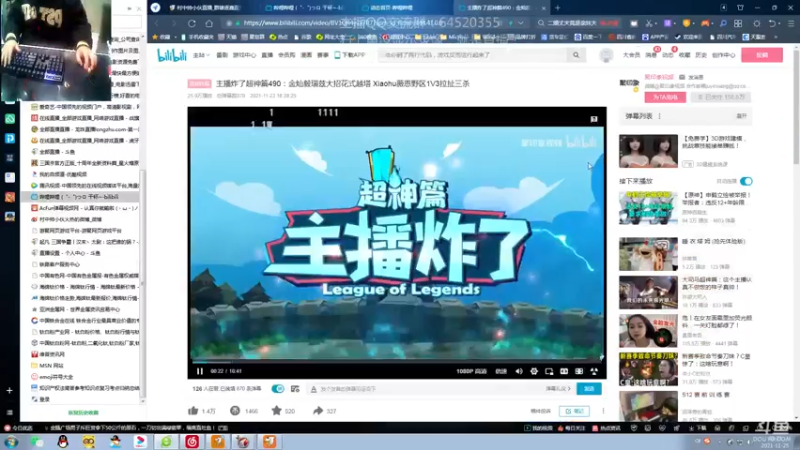Open browser hamburger main menu
This screenshot has width=800, height=450.
791,23
